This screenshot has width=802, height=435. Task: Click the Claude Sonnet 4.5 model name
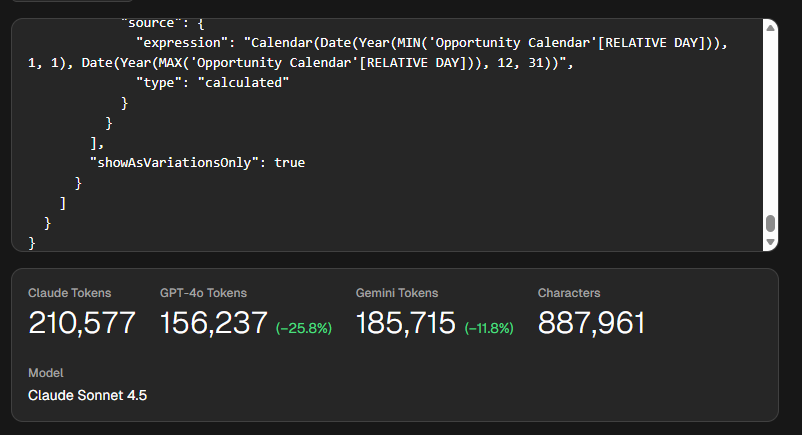pos(87,395)
